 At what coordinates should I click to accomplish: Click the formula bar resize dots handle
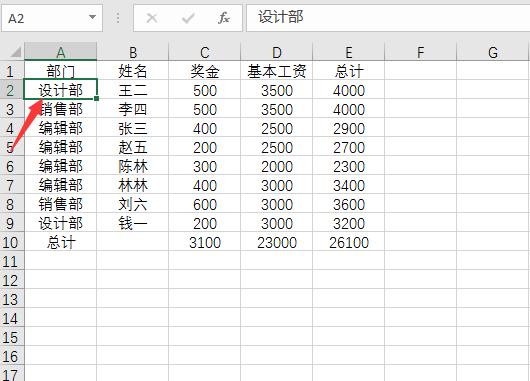(x=118, y=18)
